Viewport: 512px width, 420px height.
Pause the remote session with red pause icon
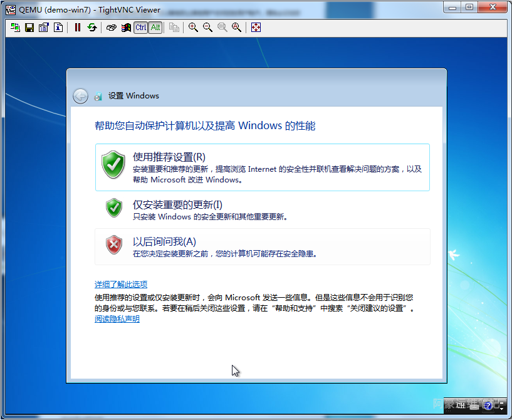point(78,28)
